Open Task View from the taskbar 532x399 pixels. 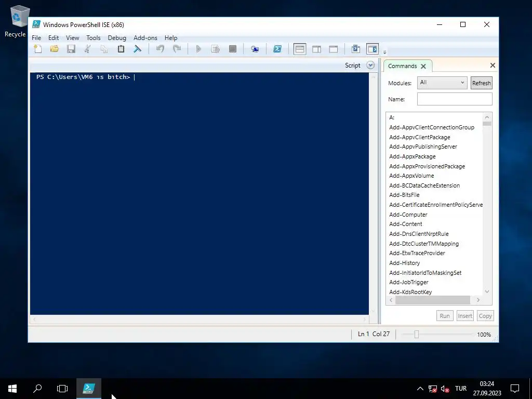(62, 389)
